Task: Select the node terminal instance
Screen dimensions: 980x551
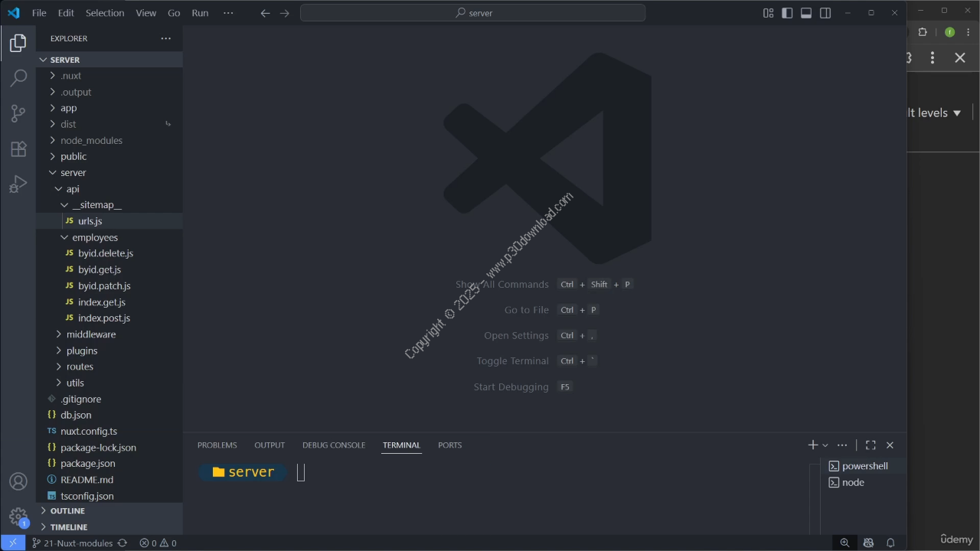Action: (853, 482)
